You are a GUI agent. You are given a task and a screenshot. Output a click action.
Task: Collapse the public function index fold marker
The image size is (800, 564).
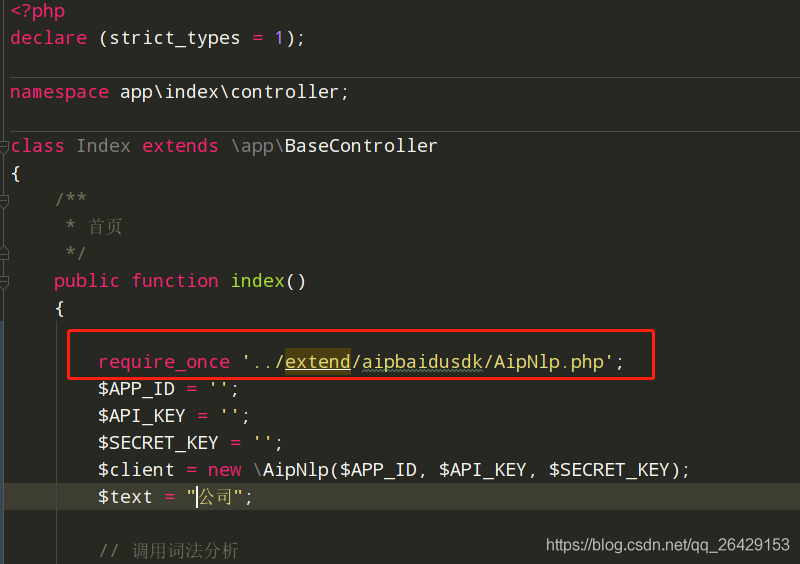[4, 282]
